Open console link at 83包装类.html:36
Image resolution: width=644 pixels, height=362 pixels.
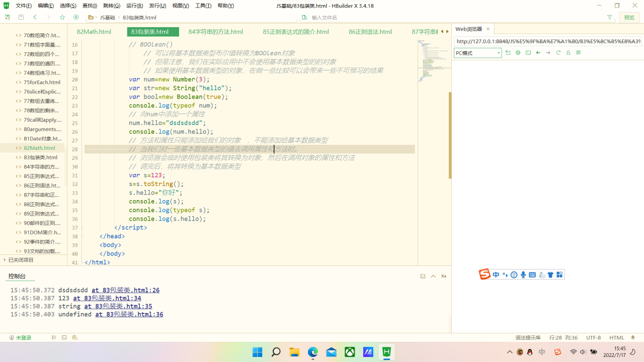pos(129,314)
